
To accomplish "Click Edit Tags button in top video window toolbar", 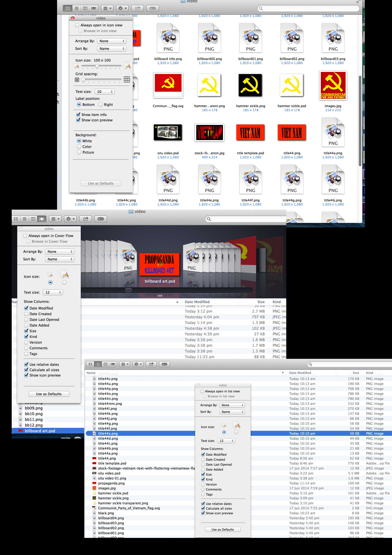I will point(153,8).
